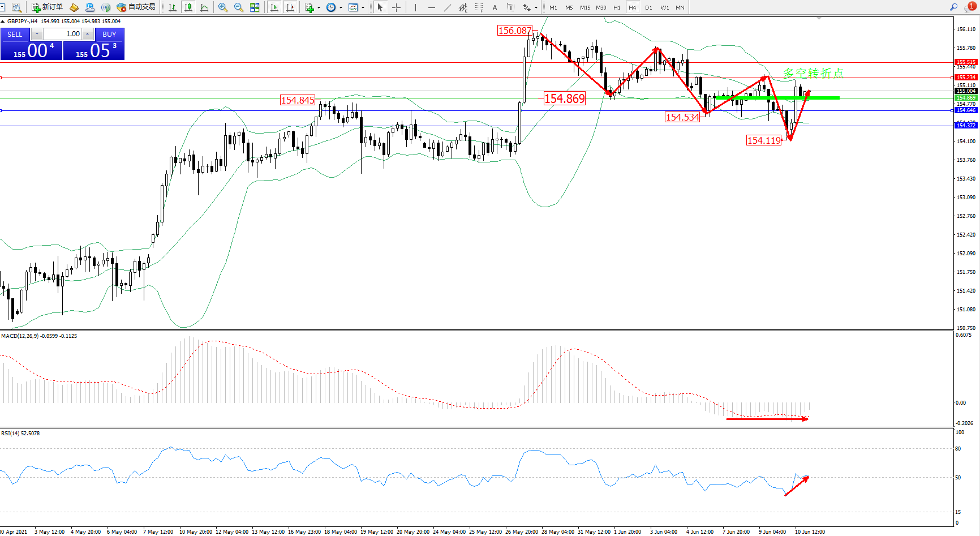Expand the chart templates dropdown

tap(363, 8)
